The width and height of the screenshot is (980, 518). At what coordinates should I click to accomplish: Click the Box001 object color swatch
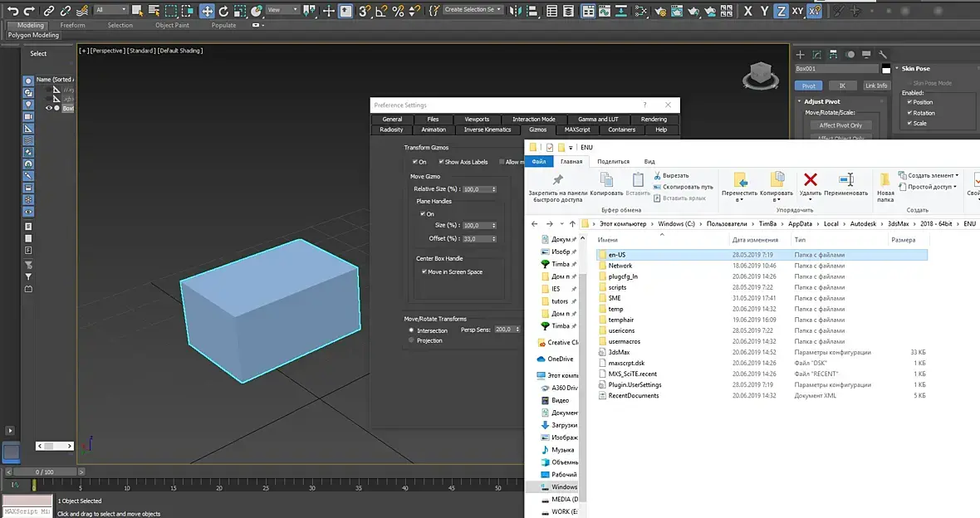tap(885, 69)
